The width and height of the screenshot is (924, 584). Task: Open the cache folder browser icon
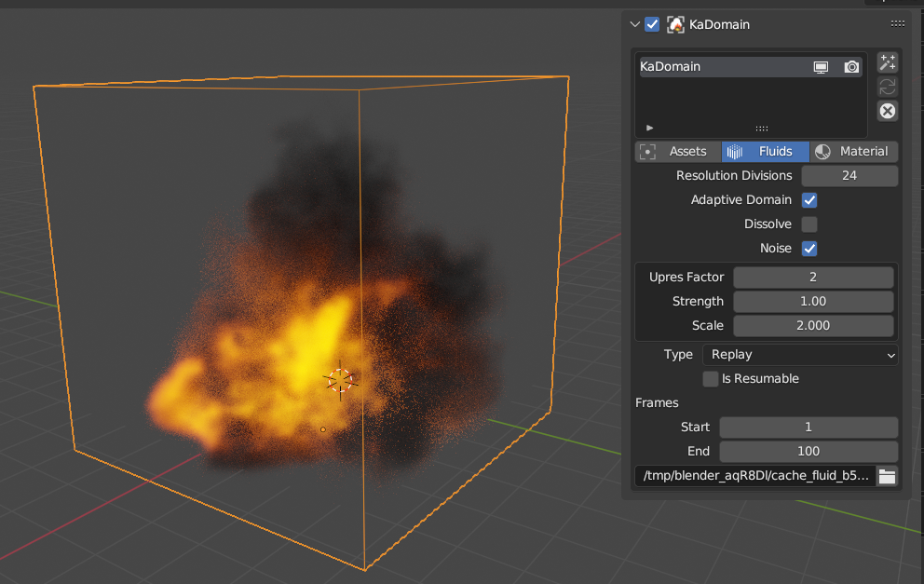[888, 476]
